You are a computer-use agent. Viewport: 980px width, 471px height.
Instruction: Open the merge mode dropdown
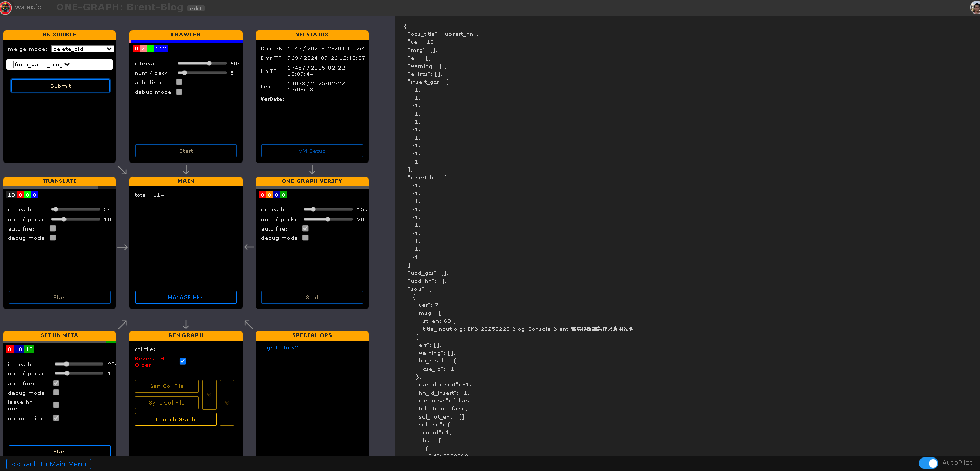click(x=83, y=49)
